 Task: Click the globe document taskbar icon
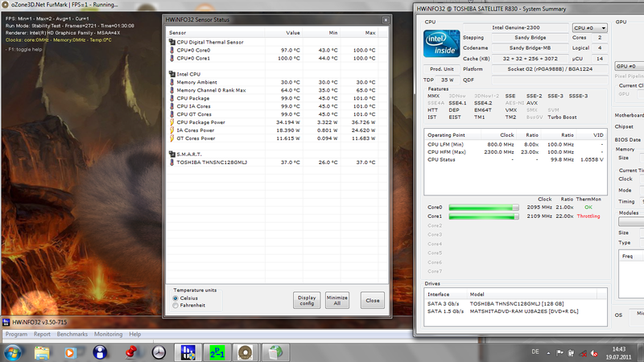(x=275, y=352)
